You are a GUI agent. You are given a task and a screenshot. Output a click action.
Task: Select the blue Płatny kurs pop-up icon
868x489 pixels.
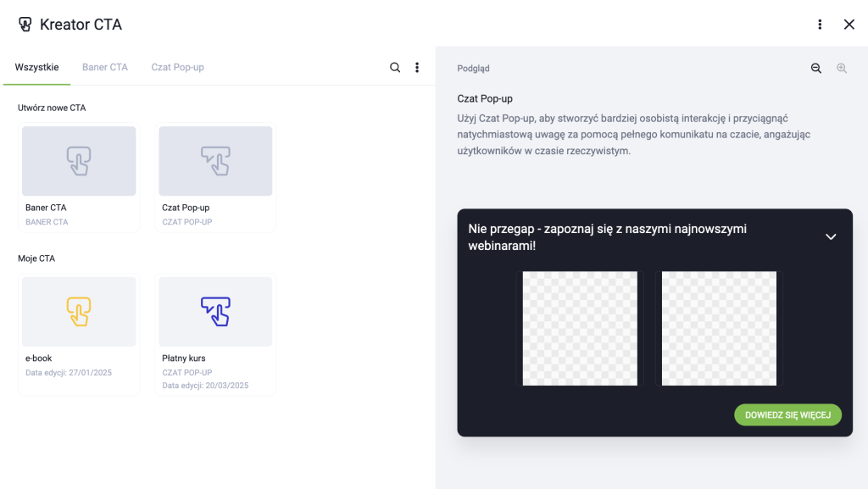[215, 312]
